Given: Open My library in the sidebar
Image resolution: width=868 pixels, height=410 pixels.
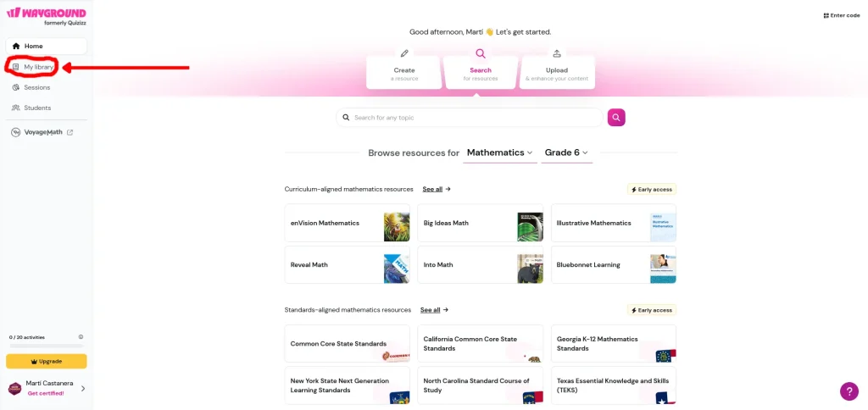Looking at the screenshot, I should tap(38, 67).
